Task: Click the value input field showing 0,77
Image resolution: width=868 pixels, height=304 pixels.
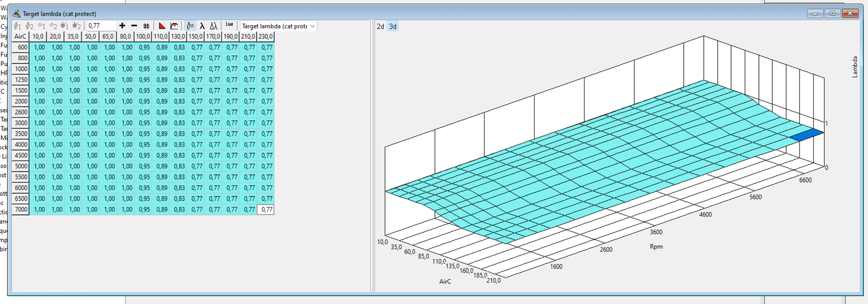Action: pos(101,26)
